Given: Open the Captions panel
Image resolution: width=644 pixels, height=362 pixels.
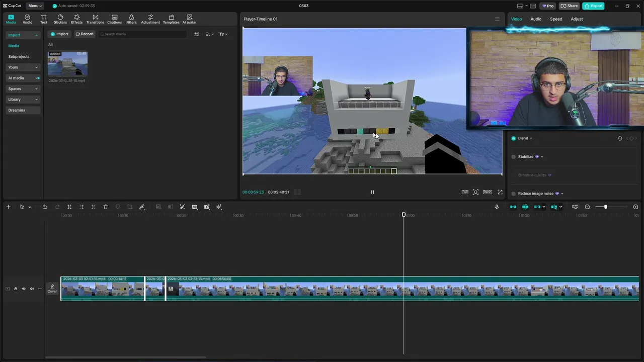Looking at the screenshot, I should click(114, 19).
